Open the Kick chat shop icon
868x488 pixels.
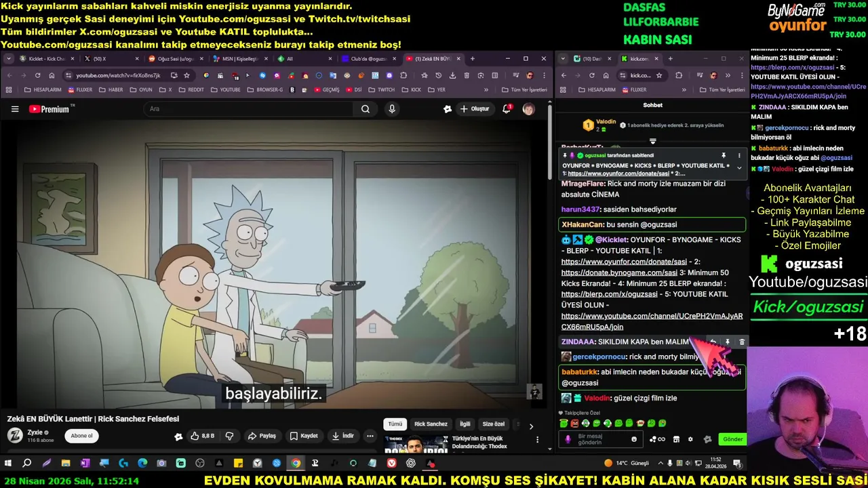click(676, 439)
